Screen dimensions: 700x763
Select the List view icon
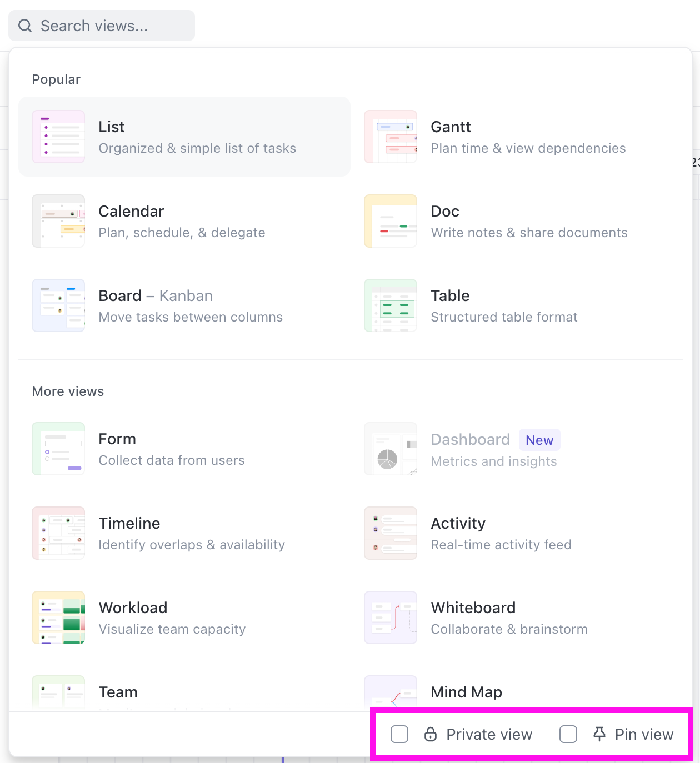58,137
